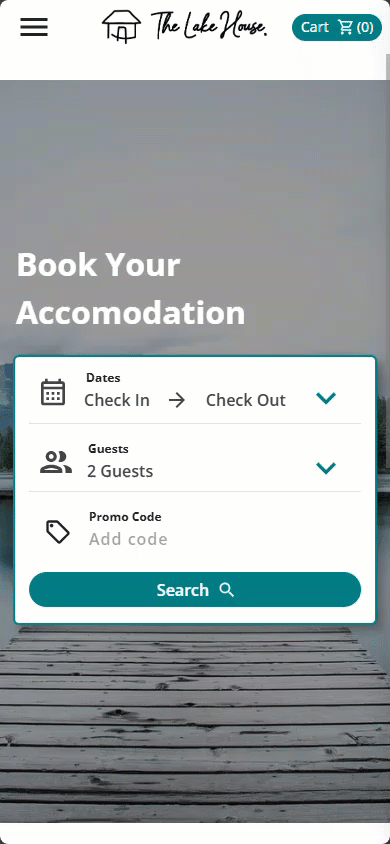The width and height of the screenshot is (390, 844).
Task: Click the guests people icon
Action: click(x=56, y=462)
